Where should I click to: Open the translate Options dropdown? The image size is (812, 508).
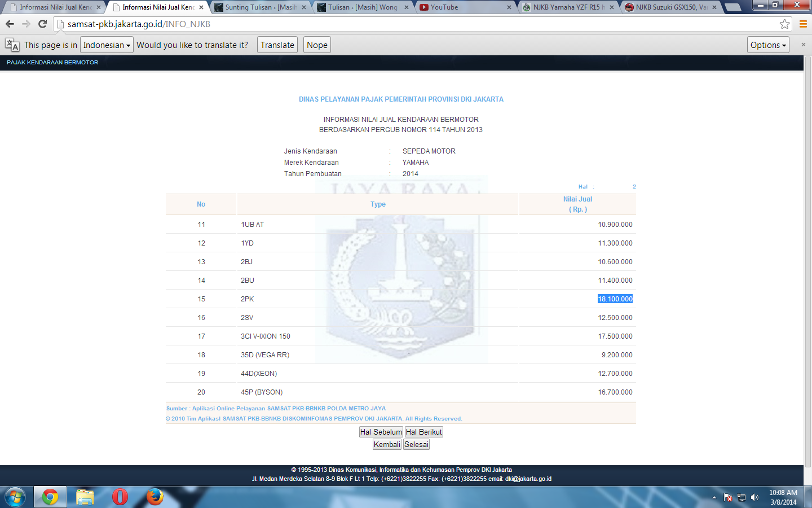(767, 45)
